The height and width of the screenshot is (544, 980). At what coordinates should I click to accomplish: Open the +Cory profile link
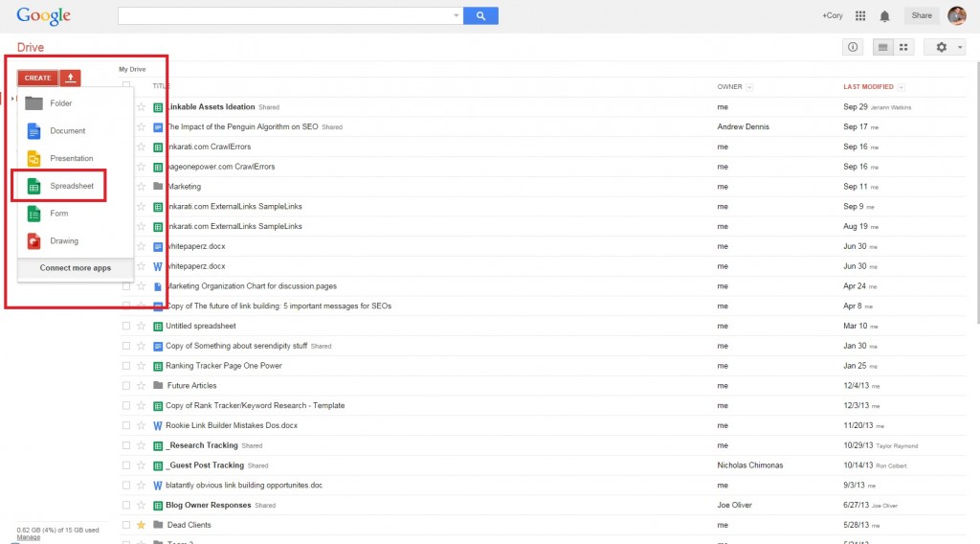coord(832,15)
